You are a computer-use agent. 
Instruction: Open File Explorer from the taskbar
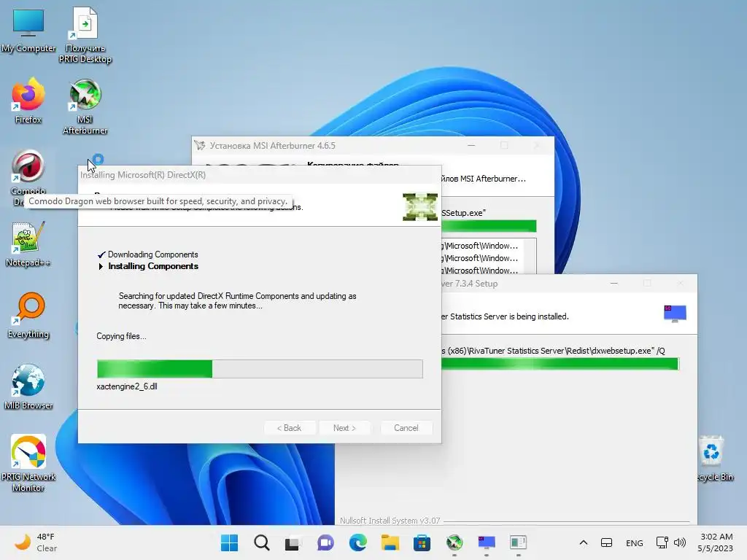point(390,542)
